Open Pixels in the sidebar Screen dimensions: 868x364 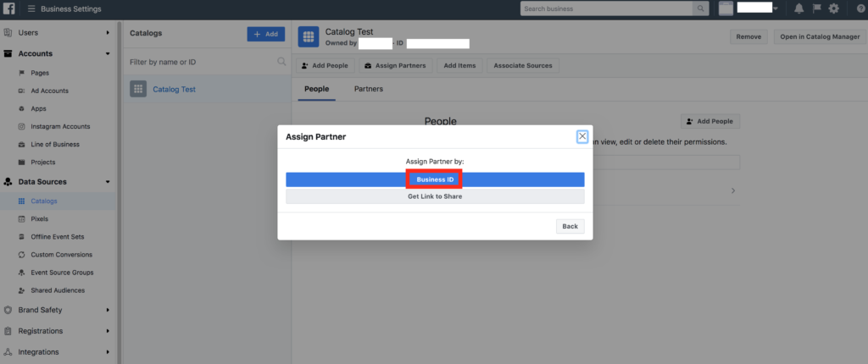click(x=39, y=218)
